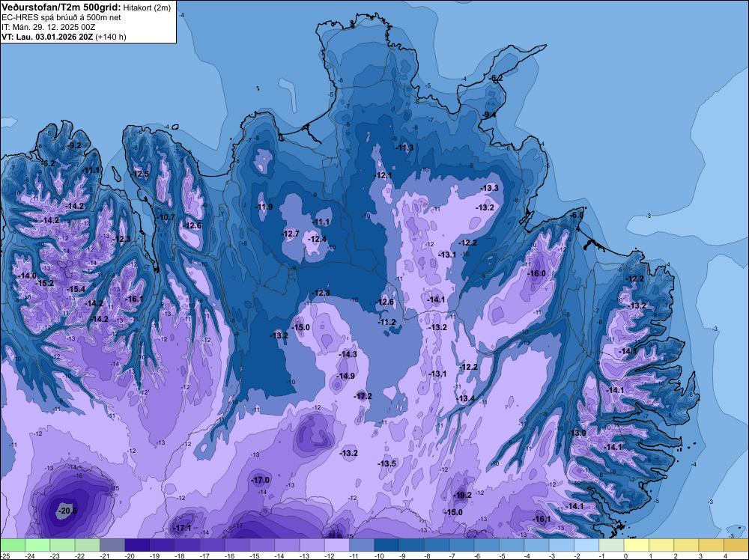
Task: Click the valid time 'VT: Lau. 03.01.2026 20Z'
Action: pyautogui.click(x=47, y=37)
